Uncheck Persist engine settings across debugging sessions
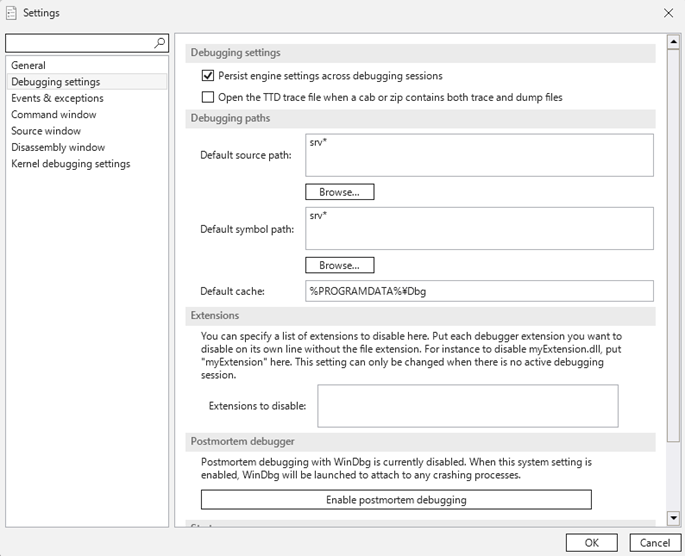Viewport: 685px width, 556px height. pos(208,76)
